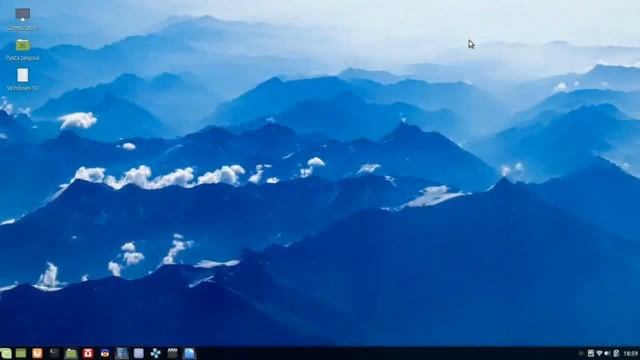The image size is (640, 360).
Task: Open the terminal from the panel
Action: tap(54, 353)
